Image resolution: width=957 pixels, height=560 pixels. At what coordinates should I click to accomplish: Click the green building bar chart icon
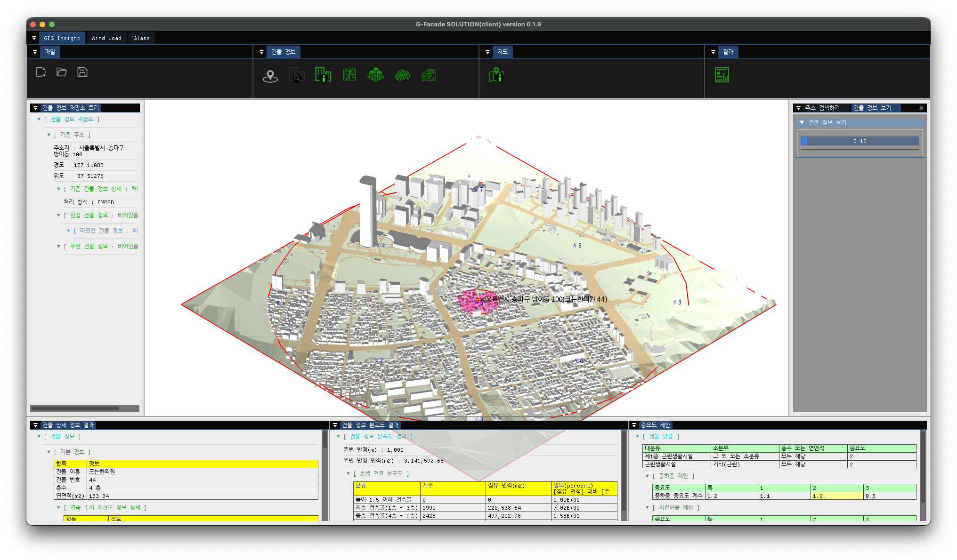429,75
